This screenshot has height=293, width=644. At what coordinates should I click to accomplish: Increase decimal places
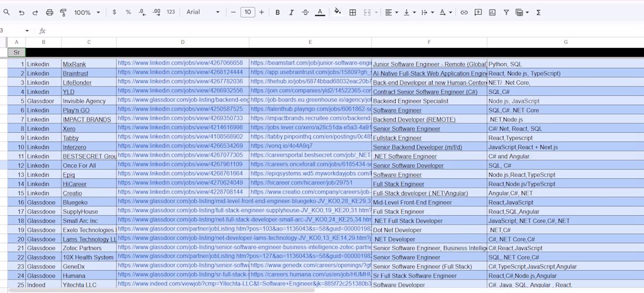(156, 12)
